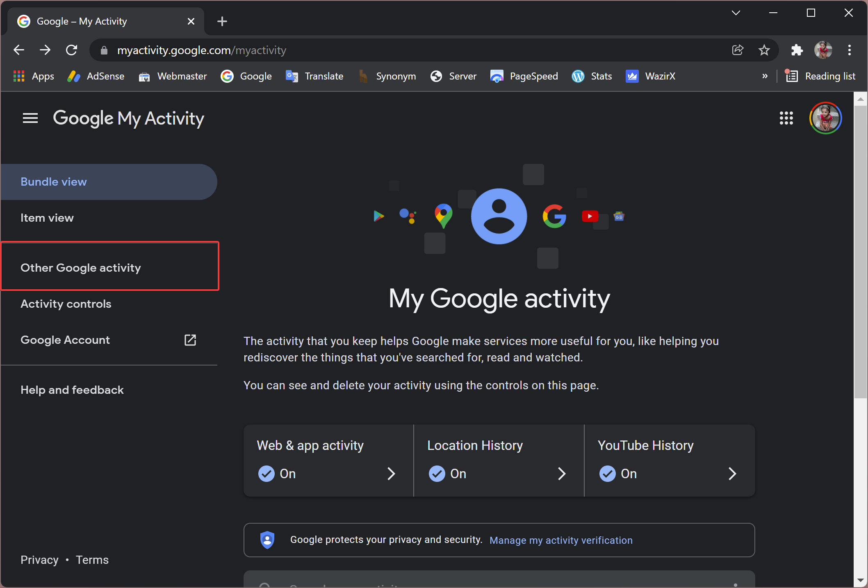Viewport: 868px width, 588px height.
Task: Click the Location History On status
Action: coord(447,474)
